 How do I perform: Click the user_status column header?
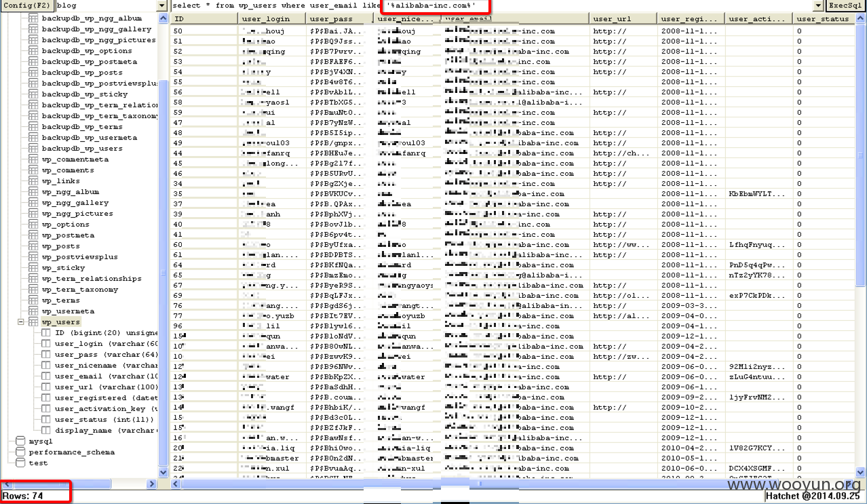click(824, 19)
